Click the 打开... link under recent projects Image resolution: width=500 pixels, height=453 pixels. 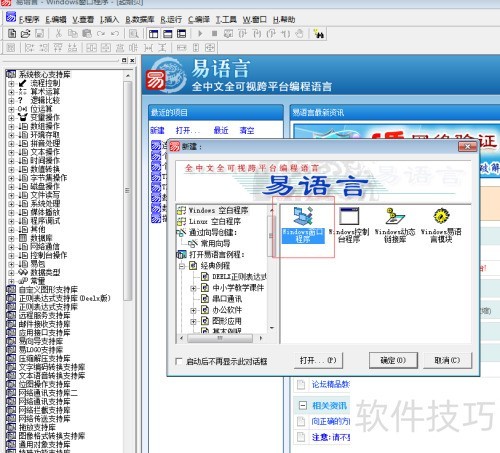click(188, 130)
